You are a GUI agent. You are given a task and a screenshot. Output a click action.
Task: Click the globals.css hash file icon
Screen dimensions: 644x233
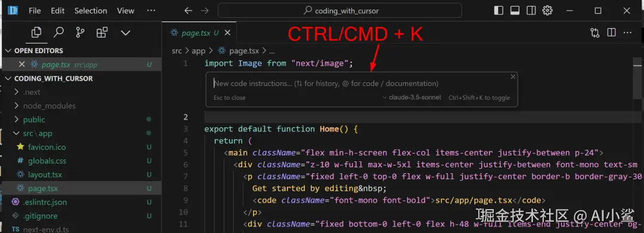[20, 161]
